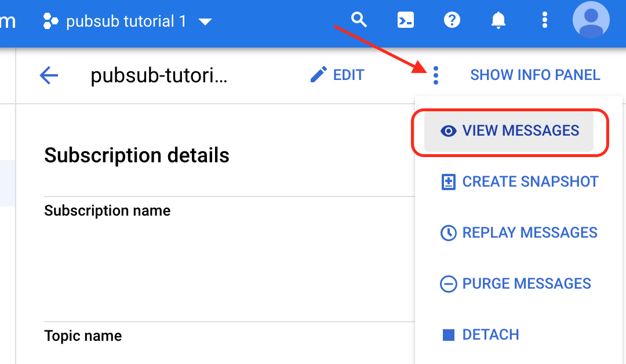The height and width of the screenshot is (364, 626).
Task: Open the header vertical dots settings menu
Action: (x=544, y=20)
